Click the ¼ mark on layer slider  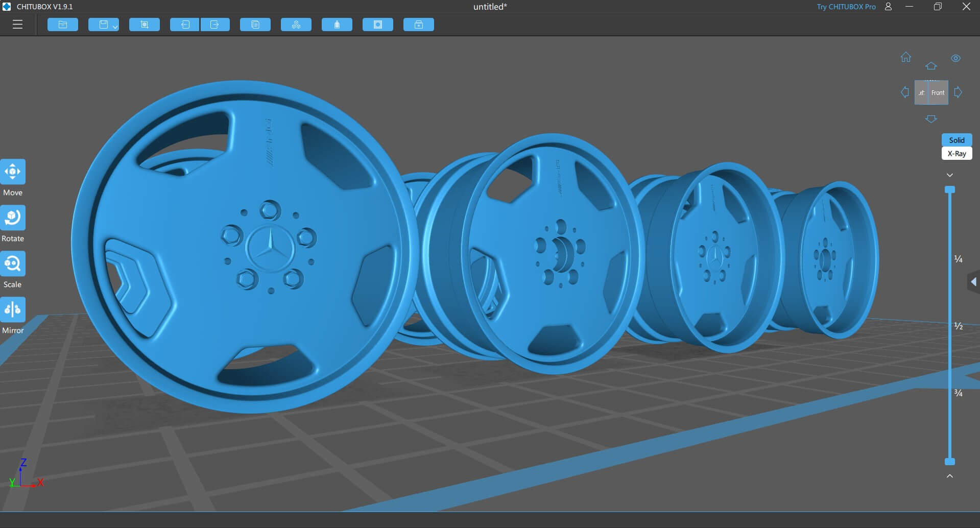point(959,259)
